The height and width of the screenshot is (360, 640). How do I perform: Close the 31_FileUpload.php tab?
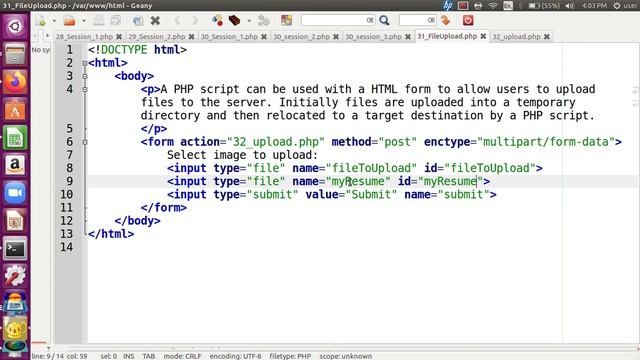(483, 36)
